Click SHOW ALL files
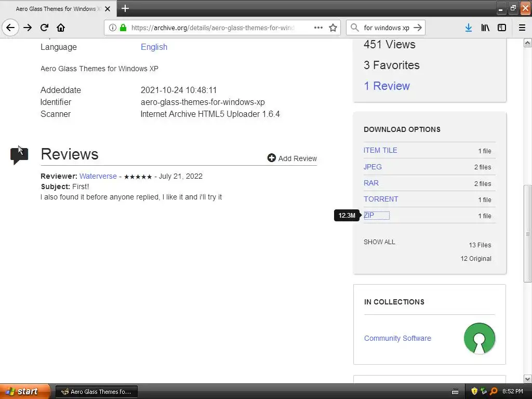The width and height of the screenshot is (532, 399). coord(379,242)
